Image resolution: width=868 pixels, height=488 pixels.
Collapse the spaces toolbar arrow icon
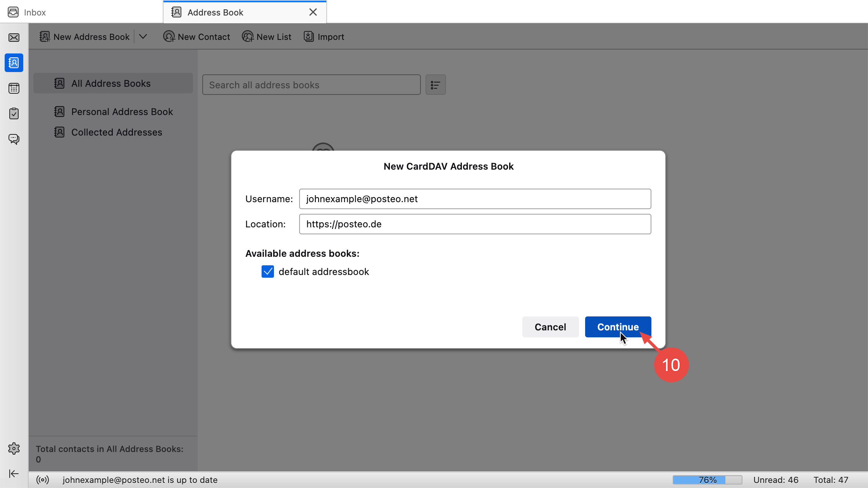14,474
